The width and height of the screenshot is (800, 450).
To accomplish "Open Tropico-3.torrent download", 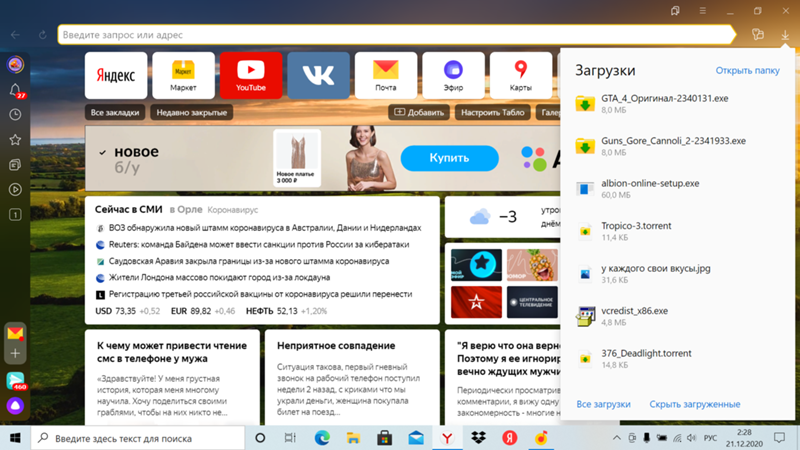I will click(x=678, y=231).
